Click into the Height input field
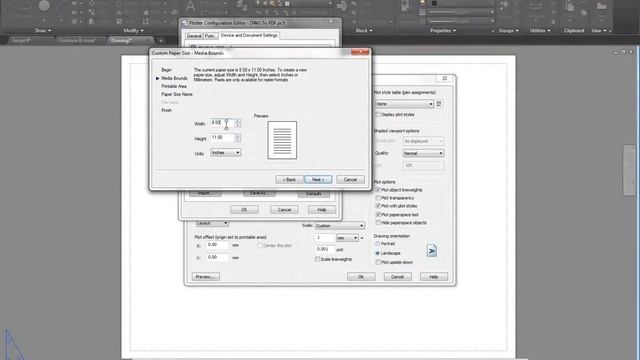640x360 pixels. coord(222,138)
